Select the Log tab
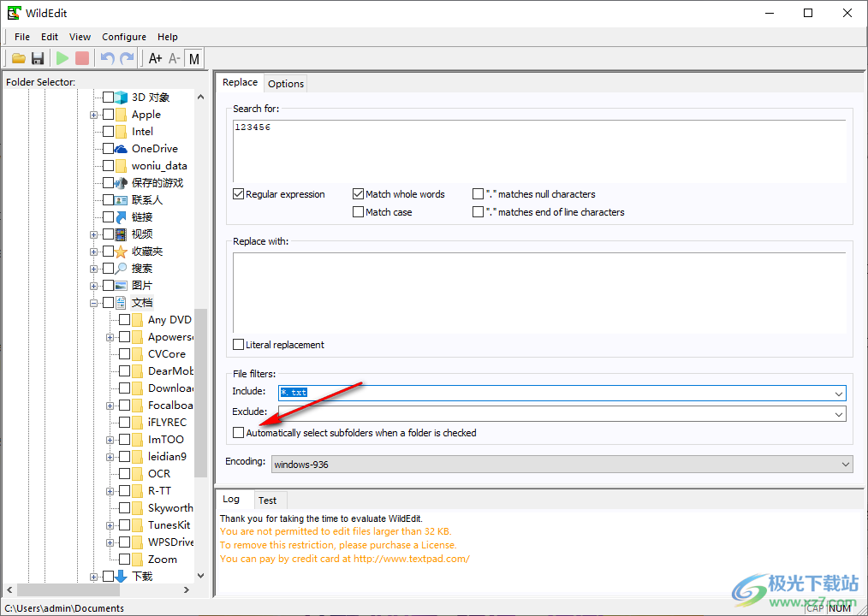 coord(231,500)
